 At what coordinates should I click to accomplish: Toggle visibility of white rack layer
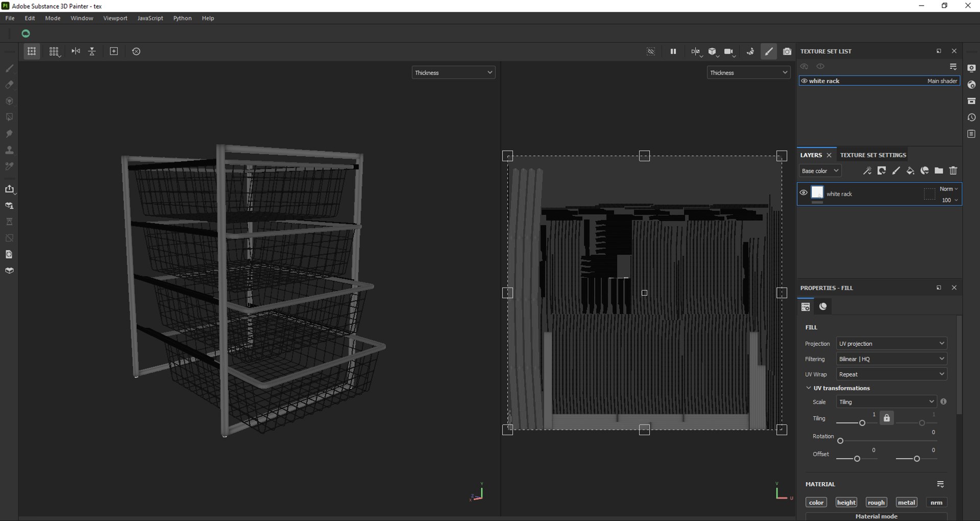coord(803,193)
